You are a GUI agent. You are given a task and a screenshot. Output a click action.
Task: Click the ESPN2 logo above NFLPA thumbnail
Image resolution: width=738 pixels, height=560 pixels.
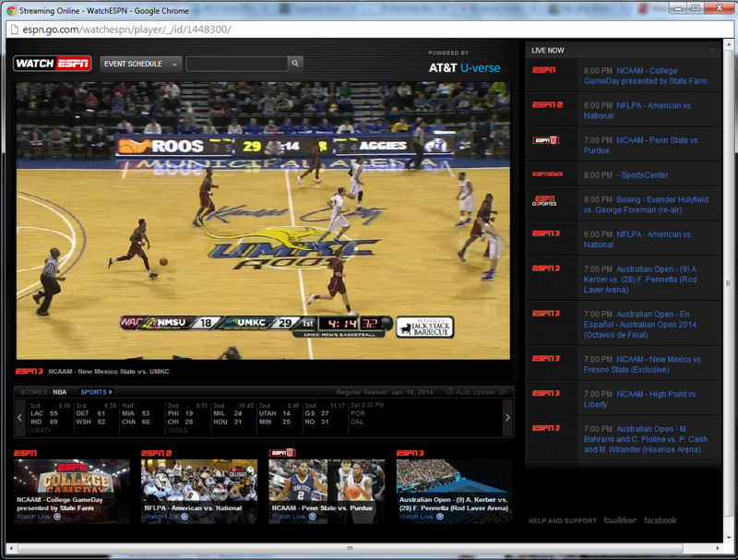click(156, 453)
